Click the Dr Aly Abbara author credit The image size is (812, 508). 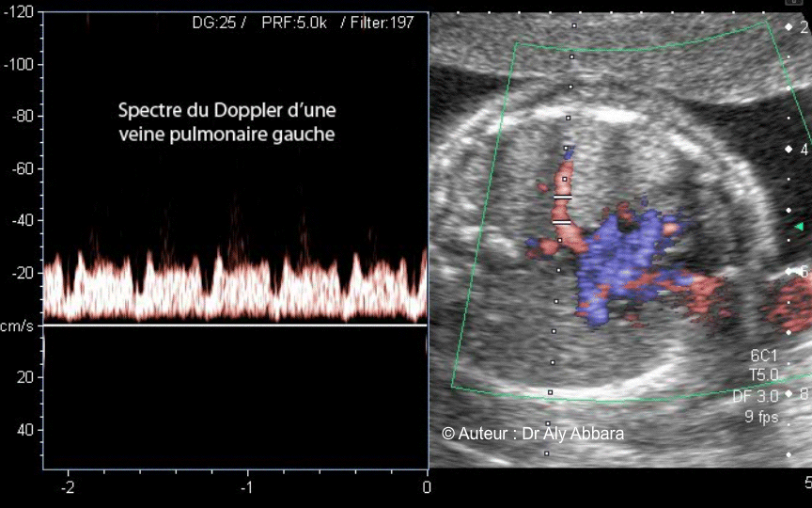(532, 434)
